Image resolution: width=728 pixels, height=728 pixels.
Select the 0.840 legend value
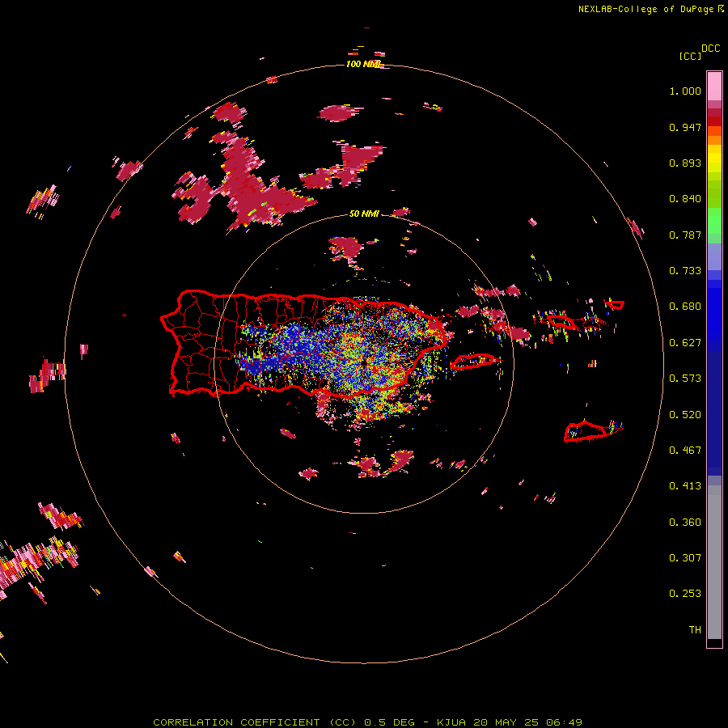[685, 199]
